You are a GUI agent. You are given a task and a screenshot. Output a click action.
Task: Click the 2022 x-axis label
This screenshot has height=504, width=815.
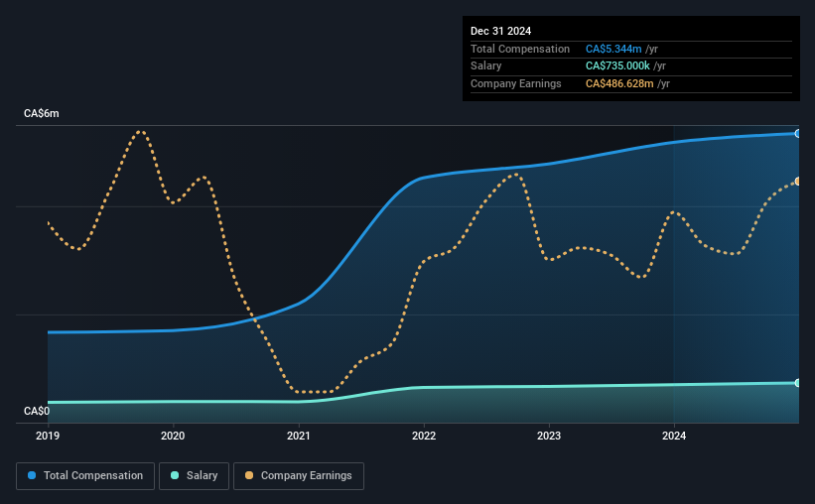coord(424,436)
